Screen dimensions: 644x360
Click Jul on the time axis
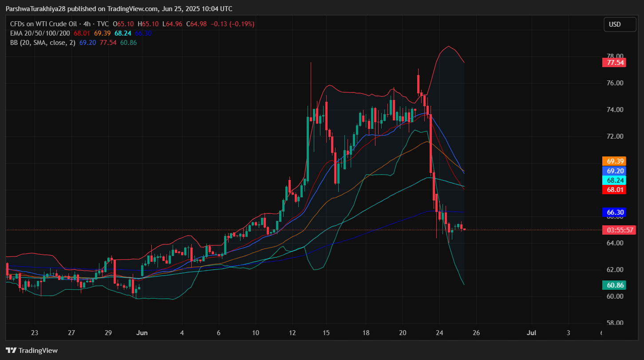531,332
